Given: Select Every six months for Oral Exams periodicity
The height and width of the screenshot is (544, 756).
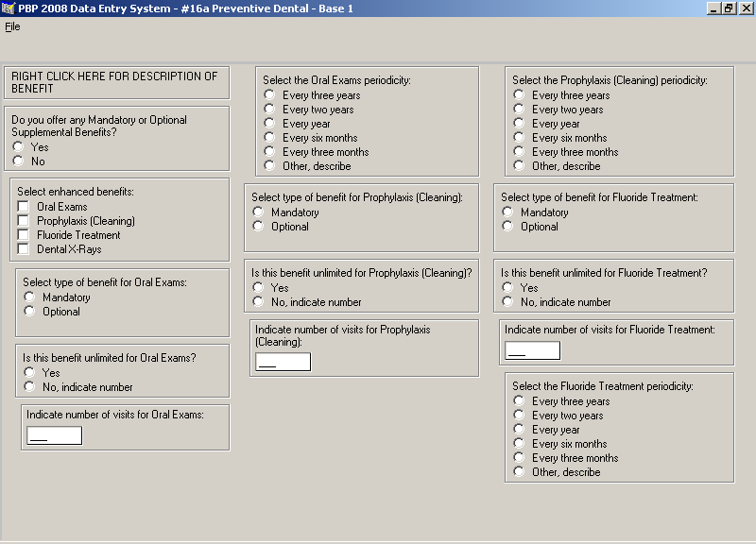Looking at the screenshot, I should [x=269, y=137].
